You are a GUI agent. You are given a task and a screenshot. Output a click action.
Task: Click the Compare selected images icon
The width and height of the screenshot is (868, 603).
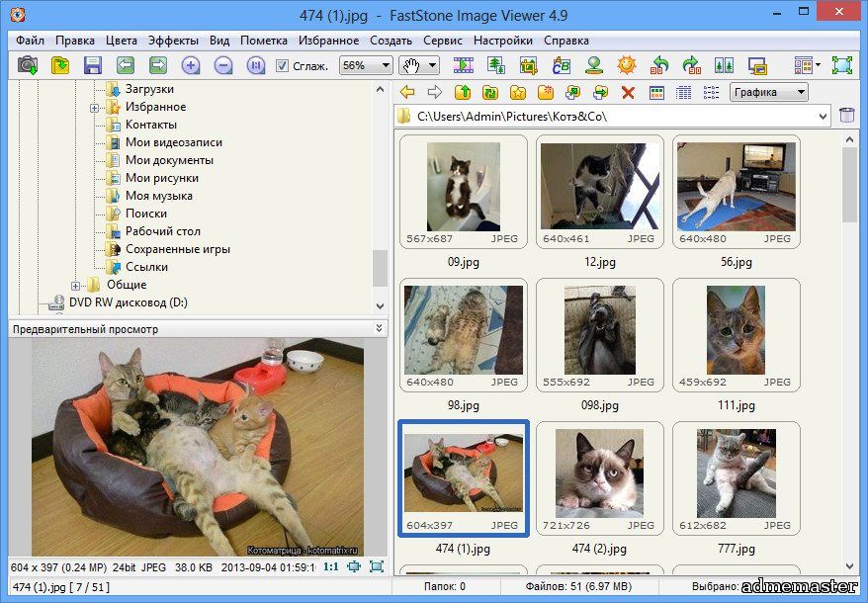pyautogui.click(x=724, y=65)
